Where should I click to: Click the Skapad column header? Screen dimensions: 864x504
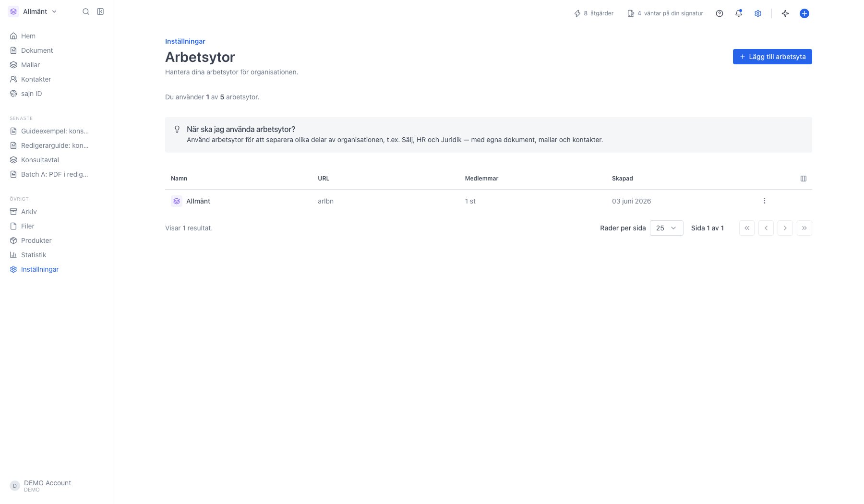[623, 179]
